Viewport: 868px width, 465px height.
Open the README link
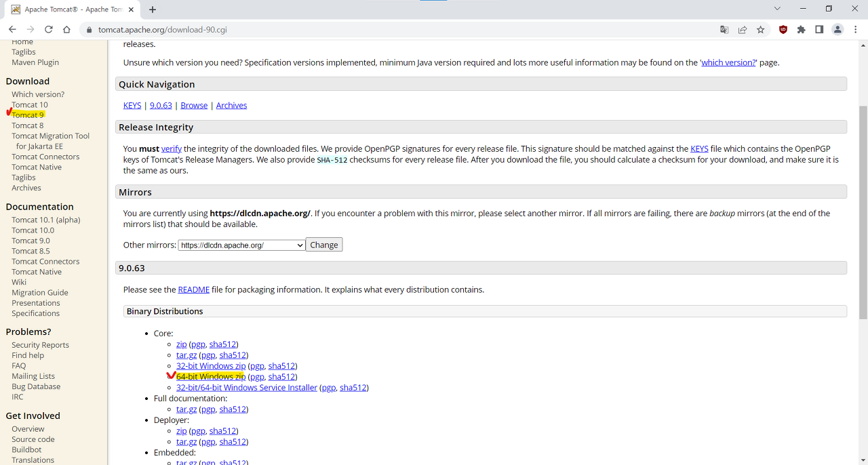click(x=194, y=289)
